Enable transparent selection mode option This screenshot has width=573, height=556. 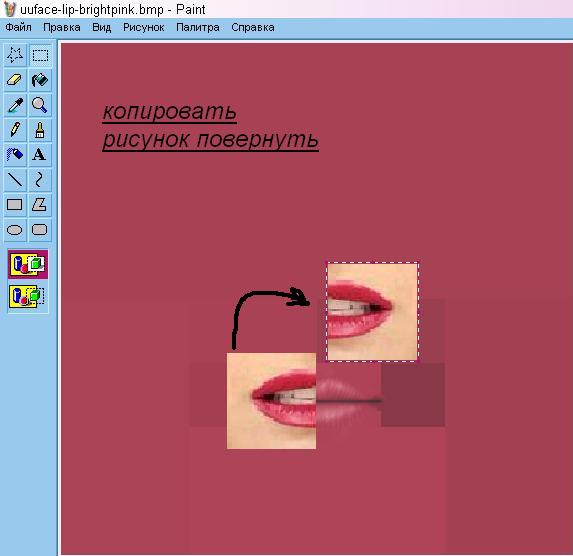coord(28,296)
